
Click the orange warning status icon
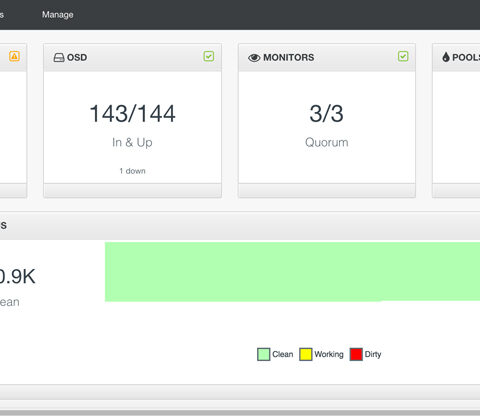pos(14,56)
